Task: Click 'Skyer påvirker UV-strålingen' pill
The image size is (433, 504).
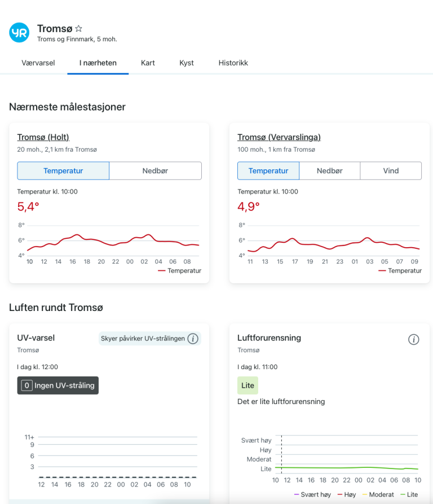Action: click(149, 339)
